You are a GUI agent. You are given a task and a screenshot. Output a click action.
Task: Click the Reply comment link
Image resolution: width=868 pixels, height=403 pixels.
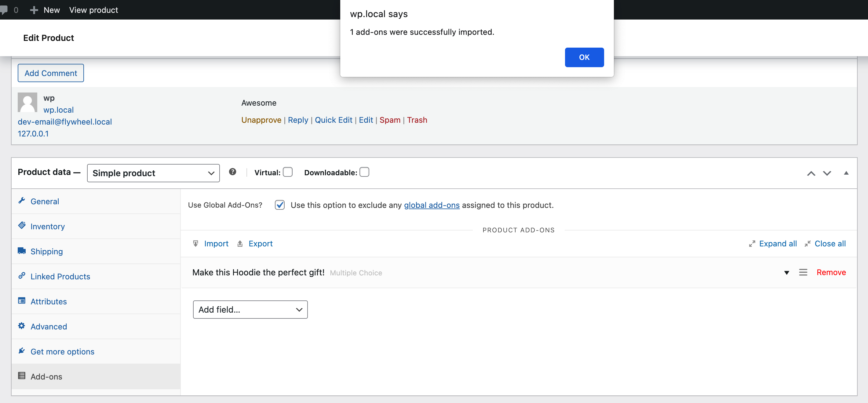click(x=298, y=120)
